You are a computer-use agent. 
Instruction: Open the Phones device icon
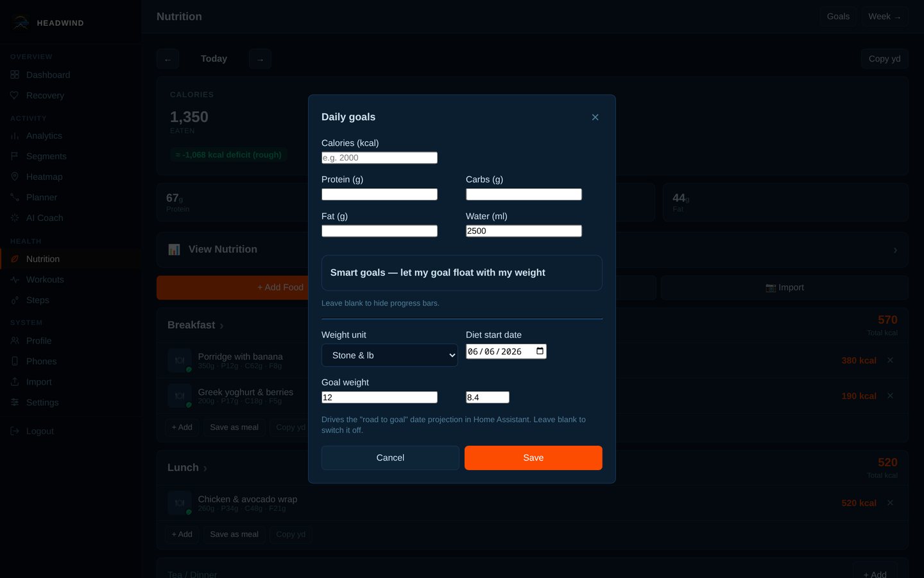15,361
